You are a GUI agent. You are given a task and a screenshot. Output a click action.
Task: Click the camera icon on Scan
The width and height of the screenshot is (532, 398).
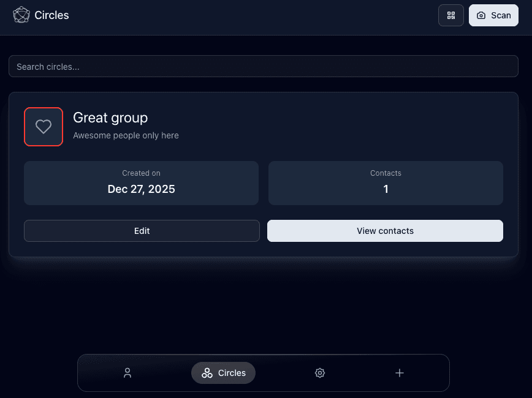click(481, 15)
